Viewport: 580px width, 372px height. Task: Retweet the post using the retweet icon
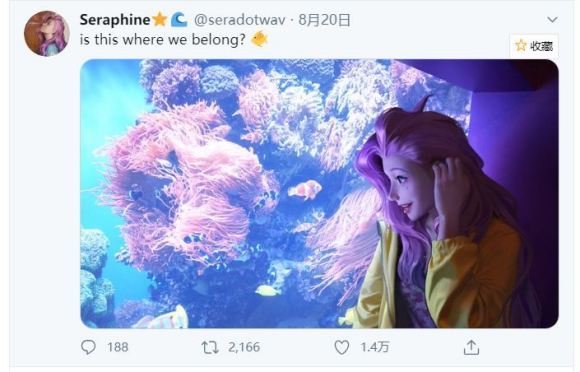pos(210,347)
